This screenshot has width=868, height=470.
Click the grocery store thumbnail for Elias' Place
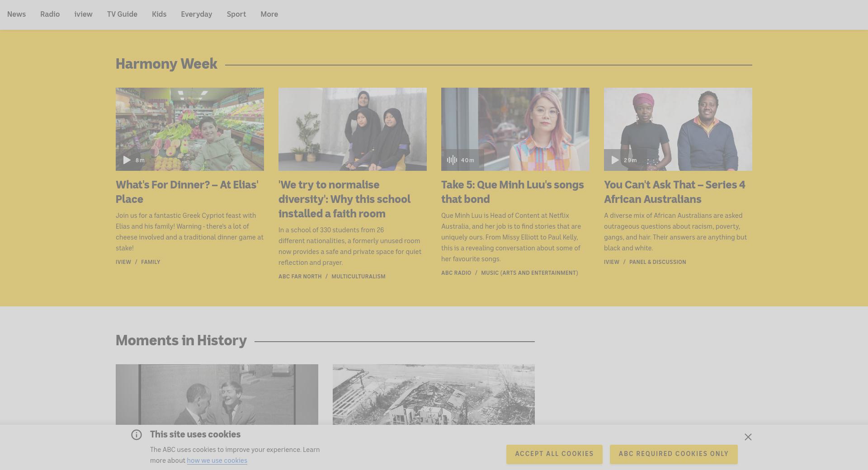190,129
